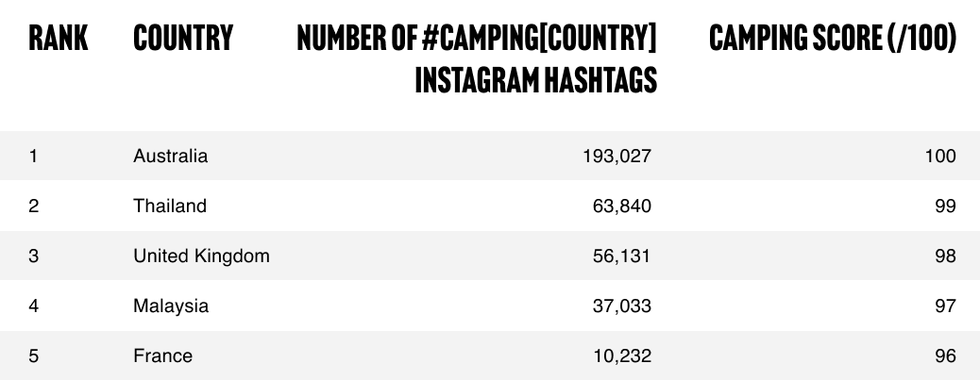
Task: Click the camping score 98
Action: click(x=945, y=256)
